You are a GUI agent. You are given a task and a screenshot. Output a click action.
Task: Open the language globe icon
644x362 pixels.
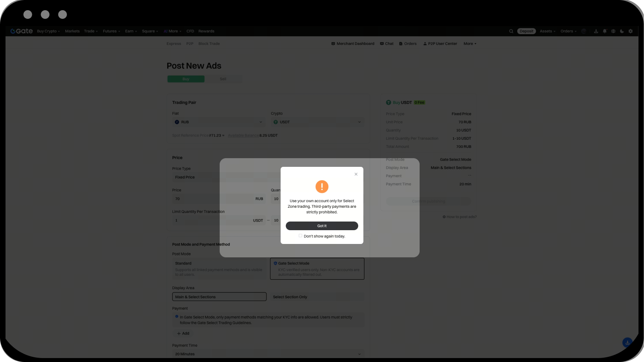(x=613, y=31)
